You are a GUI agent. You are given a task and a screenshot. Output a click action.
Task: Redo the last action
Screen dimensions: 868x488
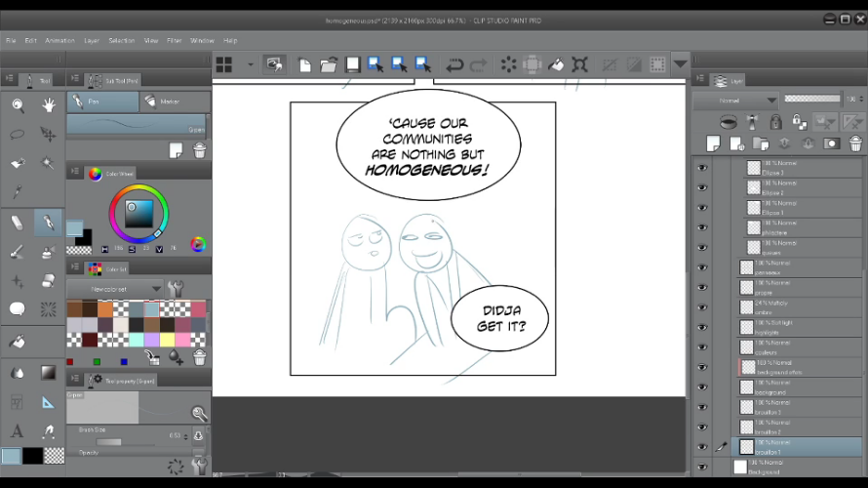click(478, 64)
